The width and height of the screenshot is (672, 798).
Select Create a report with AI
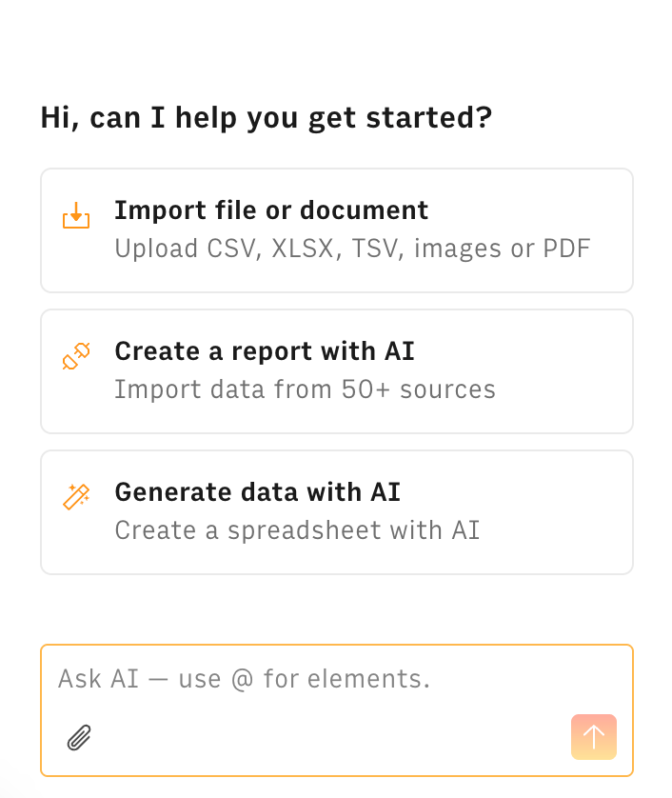click(336, 370)
